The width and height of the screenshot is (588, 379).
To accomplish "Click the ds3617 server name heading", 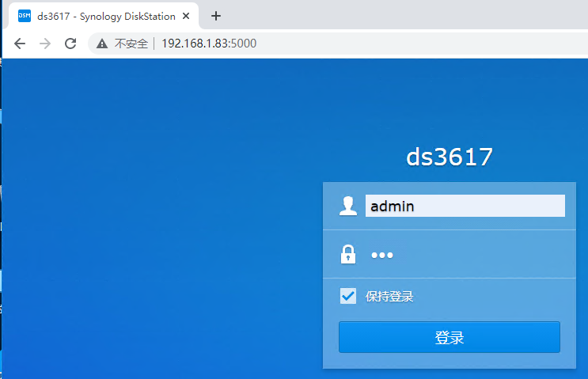I will [449, 157].
